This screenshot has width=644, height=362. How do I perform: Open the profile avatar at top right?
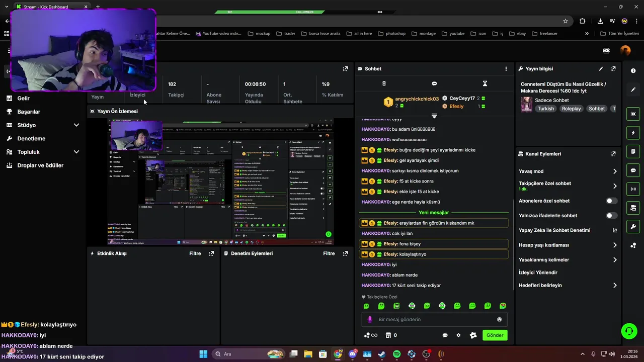pyautogui.click(x=625, y=51)
